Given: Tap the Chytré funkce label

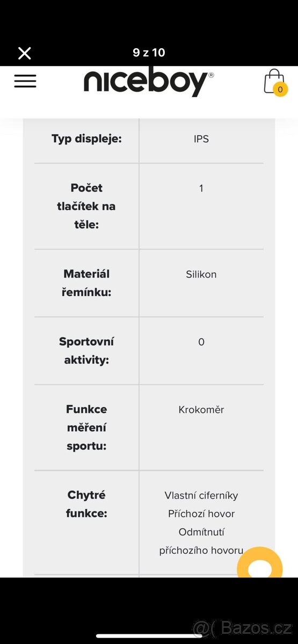Looking at the screenshot, I should [86, 504].
